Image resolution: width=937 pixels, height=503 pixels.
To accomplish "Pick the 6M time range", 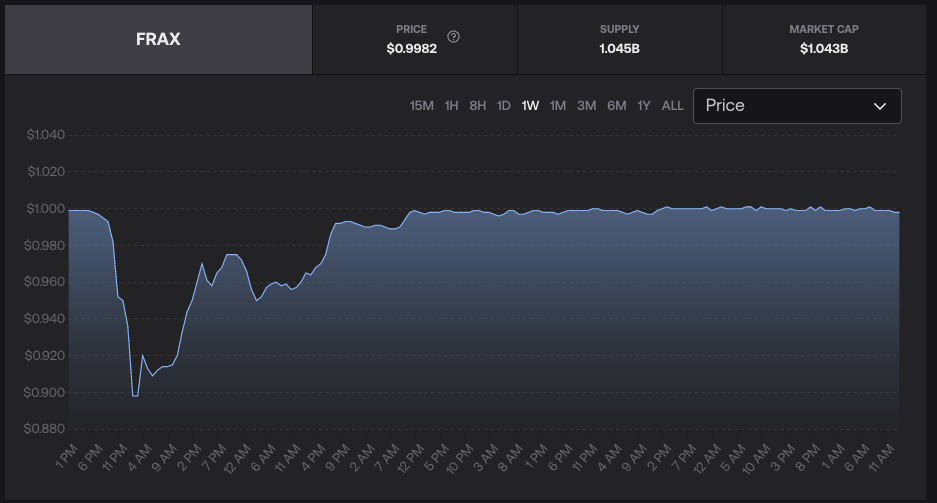I will pyautogui.click(x=617, y=106).
